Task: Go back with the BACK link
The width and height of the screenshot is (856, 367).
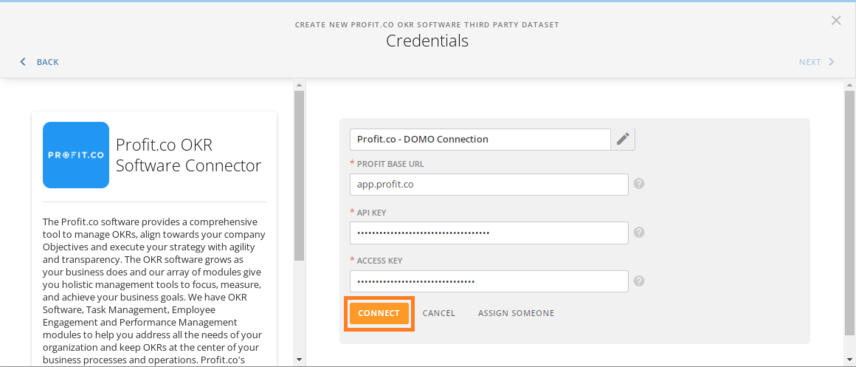Action: 39,62
